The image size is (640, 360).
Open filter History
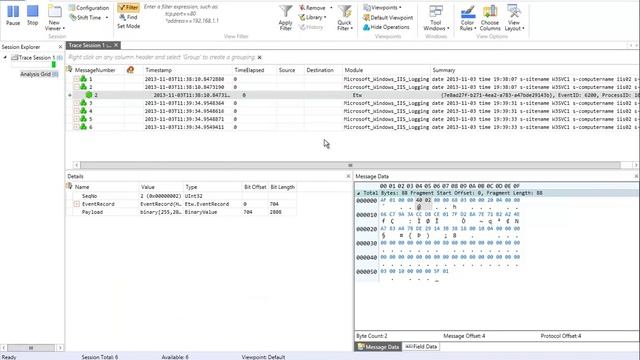coord(311,27)
